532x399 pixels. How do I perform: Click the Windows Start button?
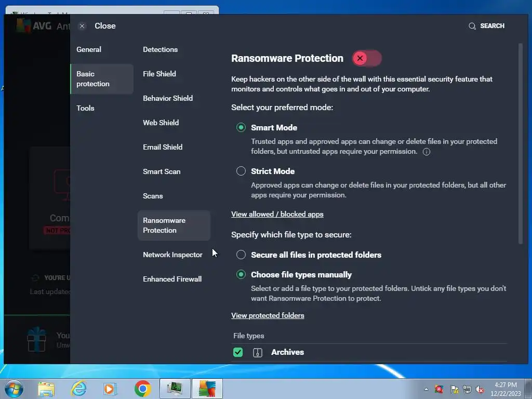[14, 389]
